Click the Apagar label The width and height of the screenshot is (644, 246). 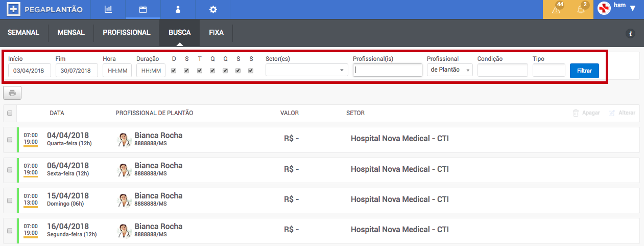[591, 113]
